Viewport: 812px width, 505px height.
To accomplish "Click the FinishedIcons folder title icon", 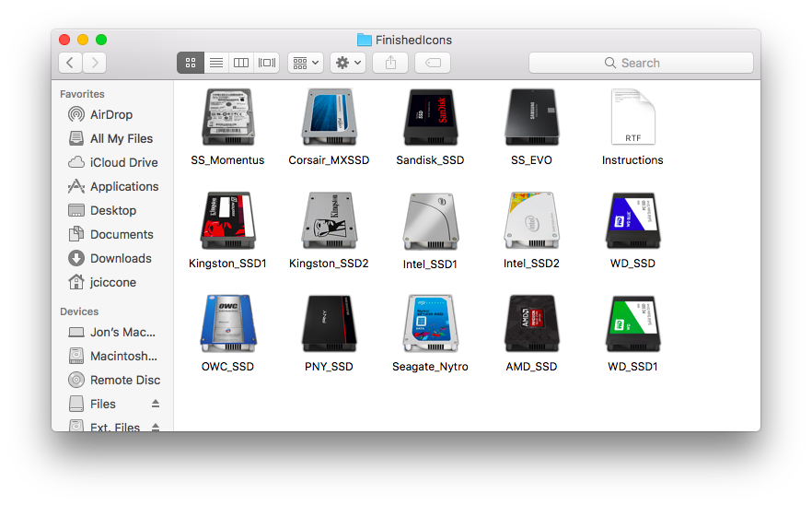I will pos(365,40).
